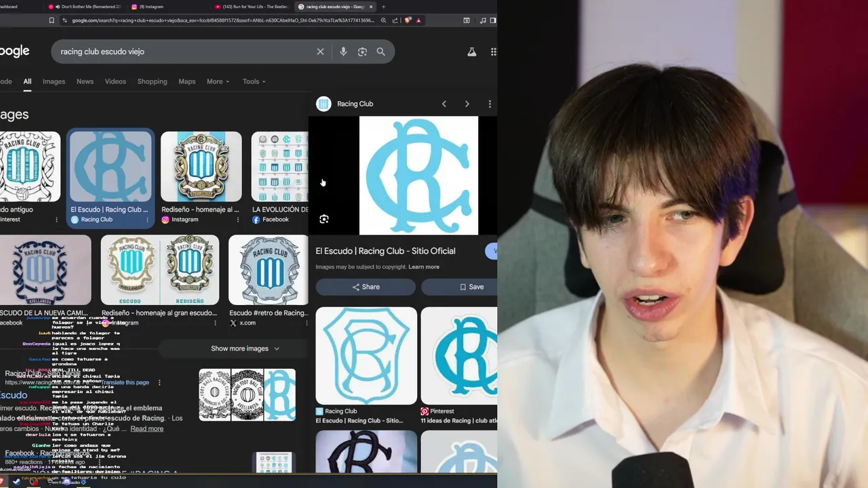Screen dimensions: 868x488
Task: Clear the Google search box text
Action: tap(320, 52)
